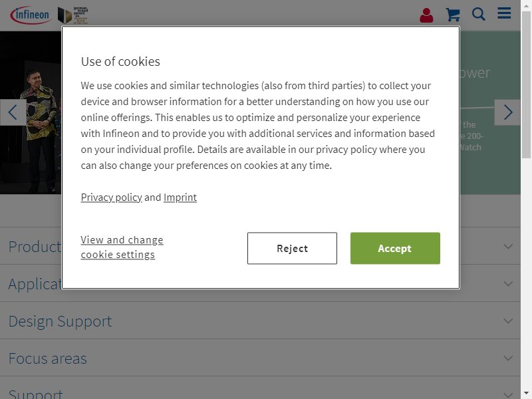Go to next carousel slide arrow
The image size is (532, 399).
(x=507, y=112)
